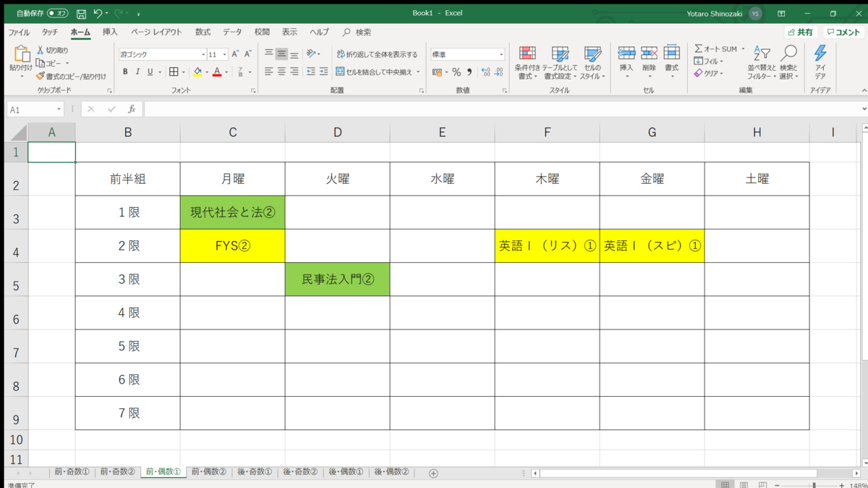This screenshot has width=868, height=488.
Task: Open Cell Styles (セルのスタイル)
Action: (592, 63)
